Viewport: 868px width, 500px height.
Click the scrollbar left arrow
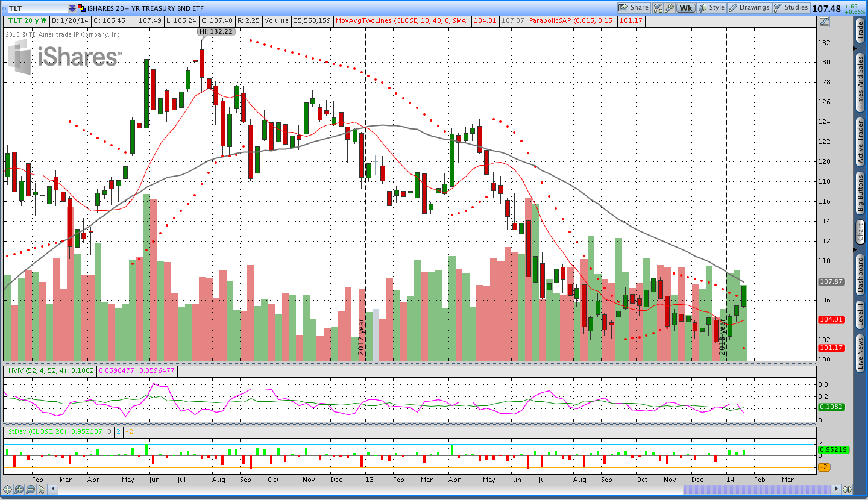tap(52, 489)
